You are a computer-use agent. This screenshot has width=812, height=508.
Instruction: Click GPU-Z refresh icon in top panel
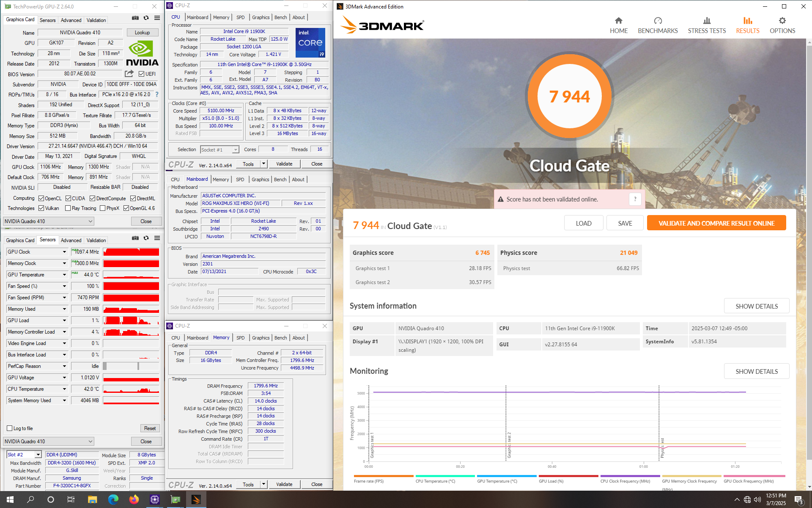coord(146,18)
